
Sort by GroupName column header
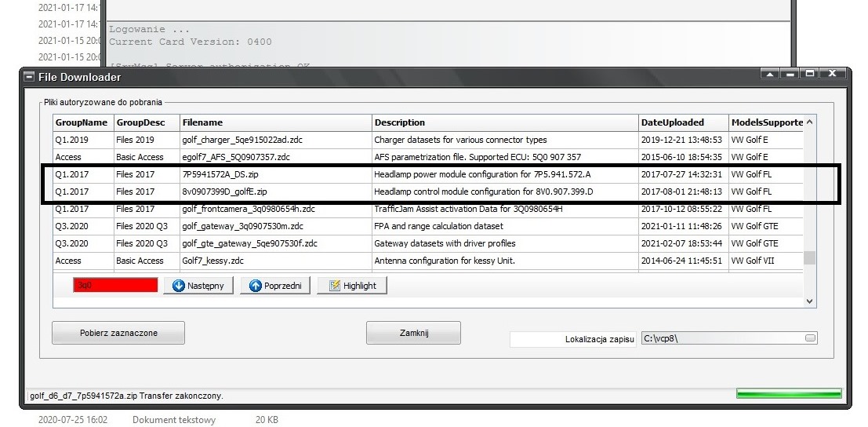tap(84, 122)
